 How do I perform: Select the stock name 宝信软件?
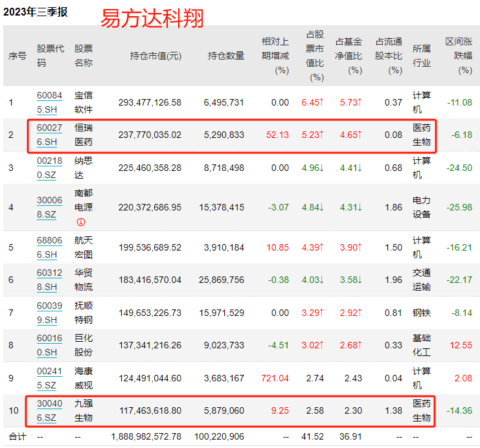[x=84, y=102]
